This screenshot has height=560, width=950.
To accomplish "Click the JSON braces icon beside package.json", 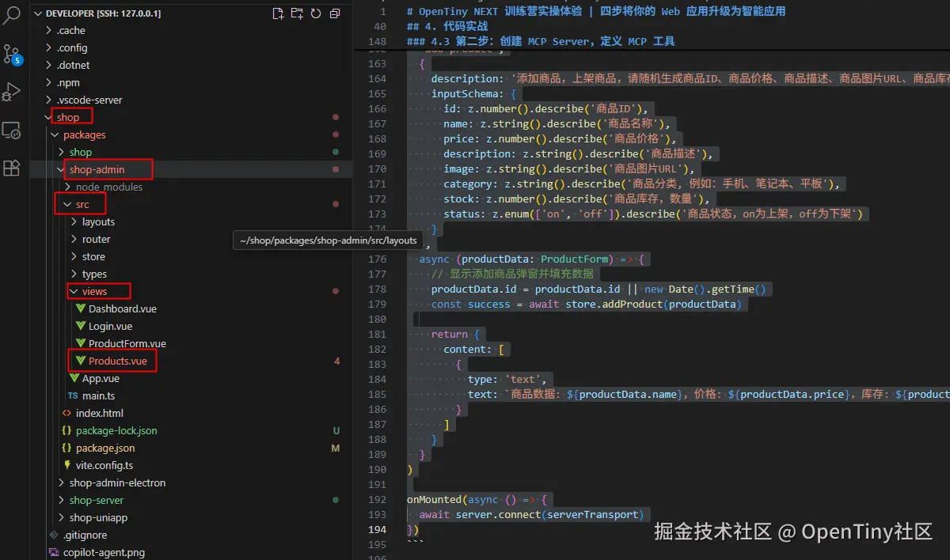I will point(67,448).
